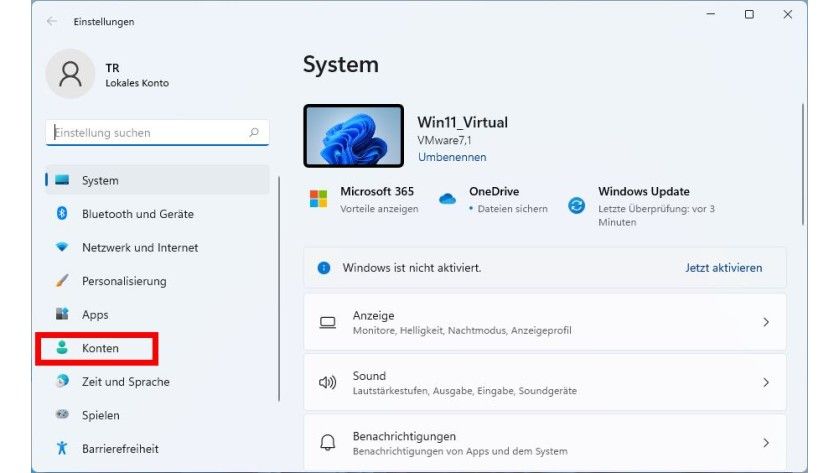
Task: Click the Einstellungen window title
Action: coord(104,21)
